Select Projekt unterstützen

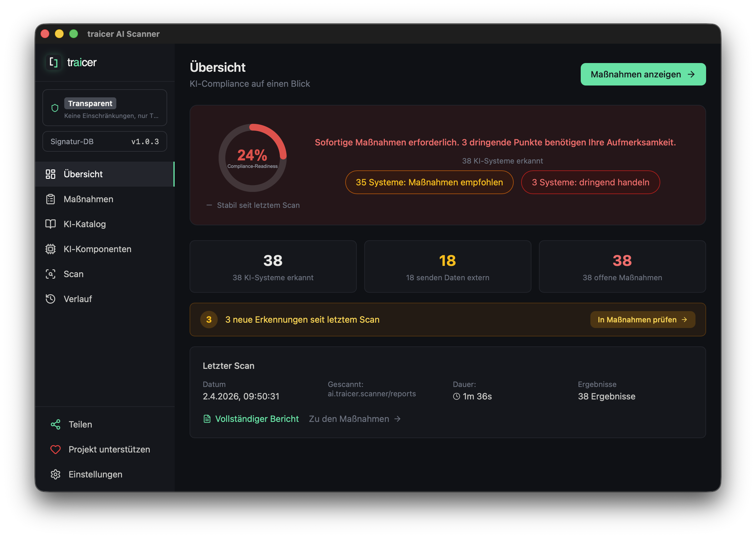[104, 450]
